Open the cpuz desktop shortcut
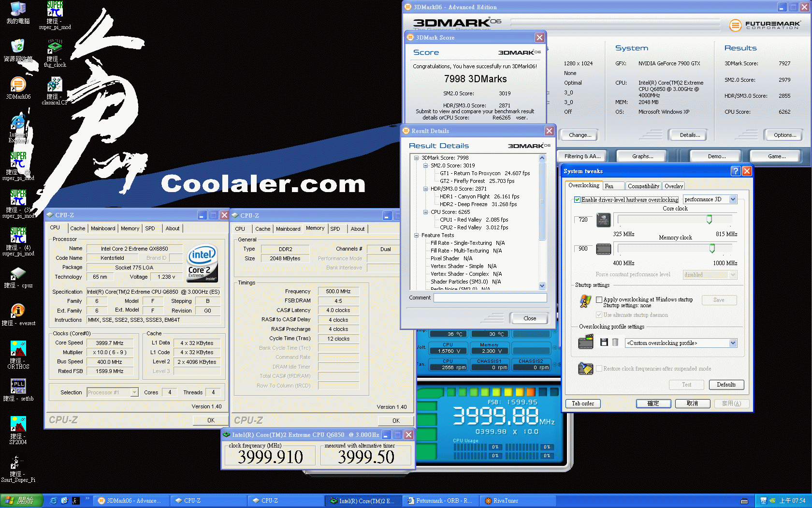Screen dimensions: 812x508 pos(18,277)
